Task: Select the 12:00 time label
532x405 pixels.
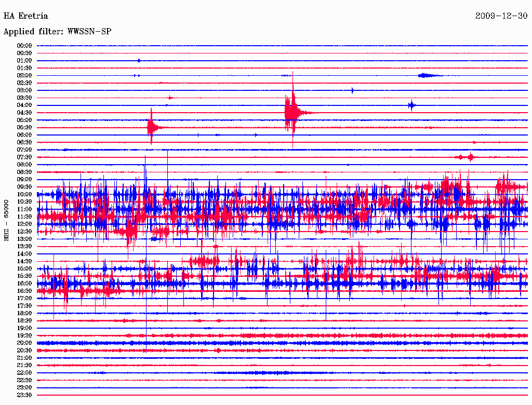Action: [x=24, y=224]
